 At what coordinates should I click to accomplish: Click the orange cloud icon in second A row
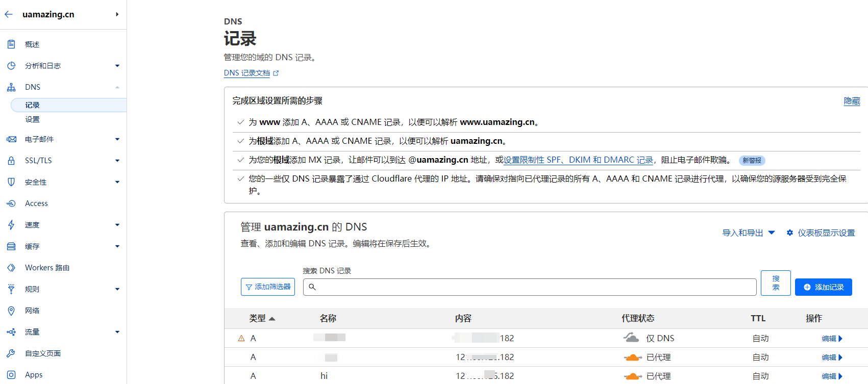pos(633,357)
